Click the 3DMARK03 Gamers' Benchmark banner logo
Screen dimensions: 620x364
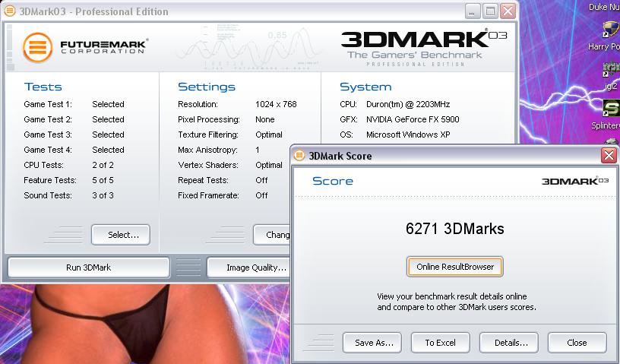coord(423,47)
